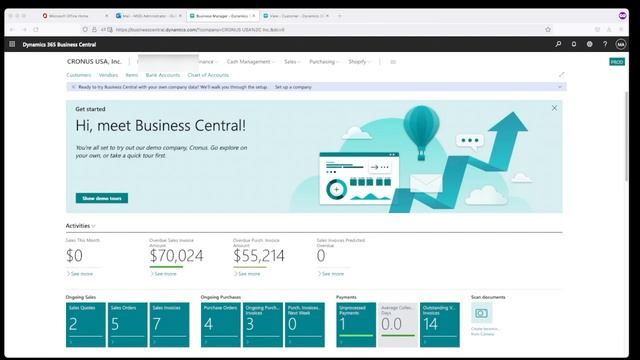Click the Show demo tours button

click(102, 198)
